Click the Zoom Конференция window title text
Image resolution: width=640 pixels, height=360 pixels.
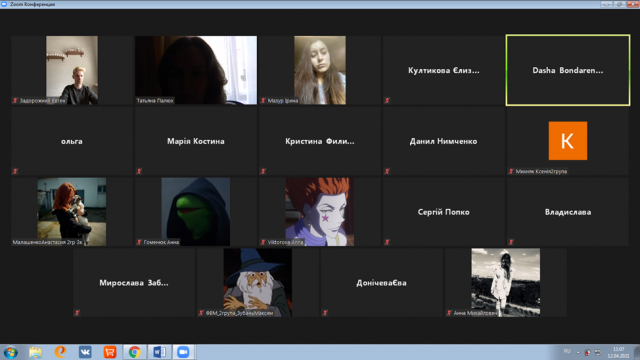tap(32, 4)
